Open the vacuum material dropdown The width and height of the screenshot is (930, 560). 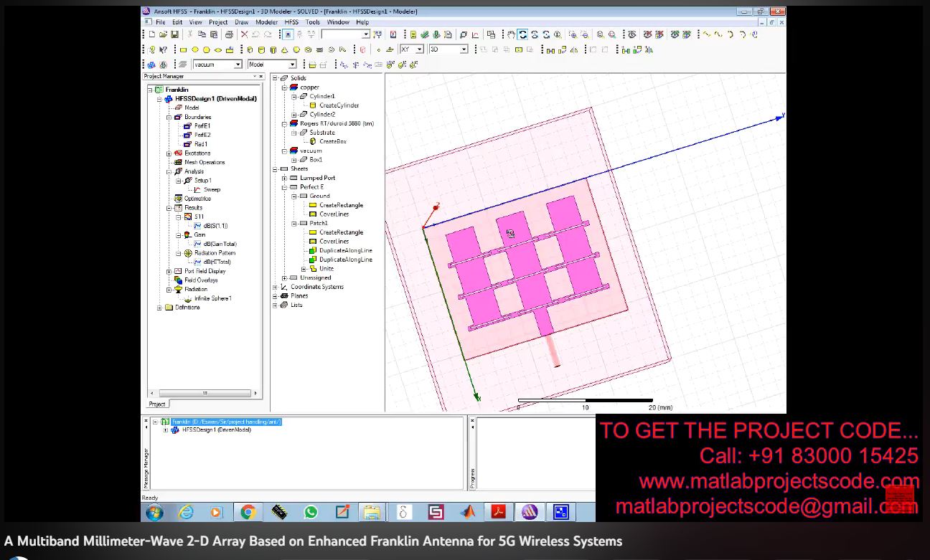pos(238,65)
